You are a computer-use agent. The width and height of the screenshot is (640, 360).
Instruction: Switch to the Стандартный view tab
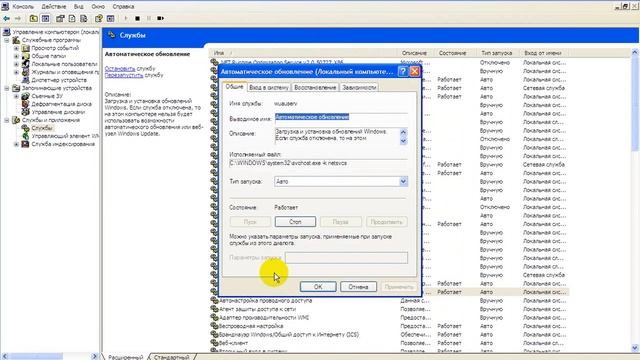pos(171,357)
